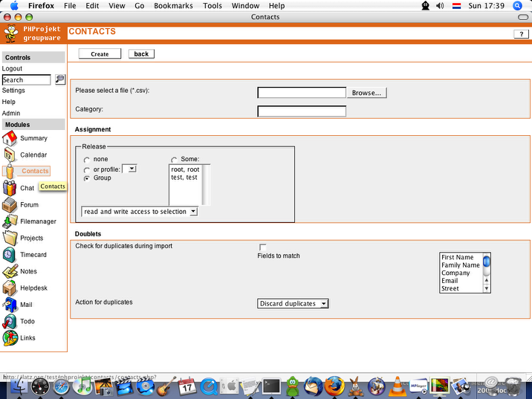Click the volume icon in menu bar
This screenshot has width=532, height=399.
coord(440,6)
